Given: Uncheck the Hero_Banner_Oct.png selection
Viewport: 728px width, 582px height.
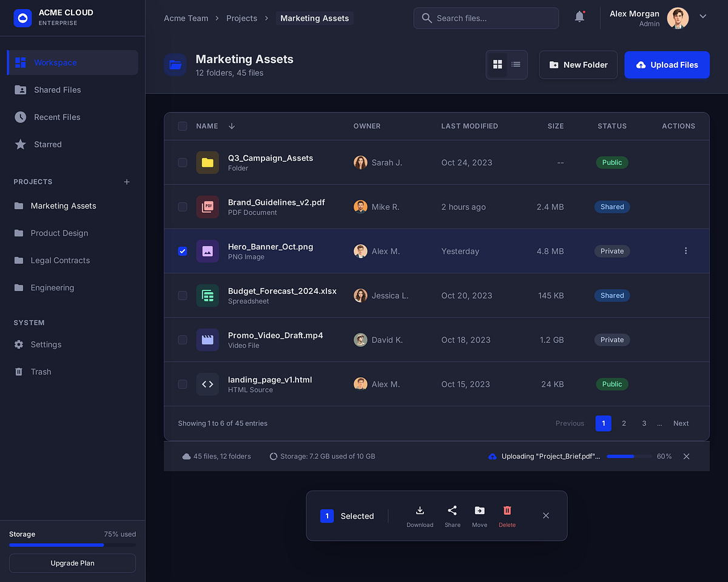Looking at the screenshot, I should [183, 251].
